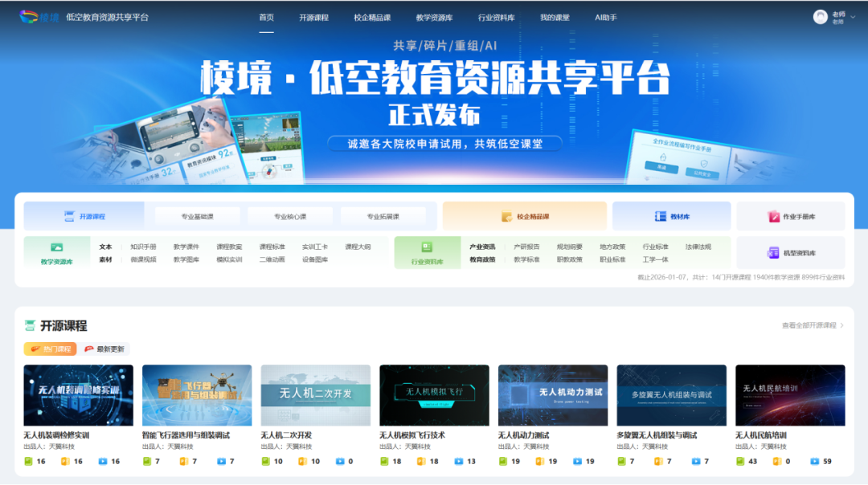Open the 无人机二次开发 course thumbnail
Viewport: 868px width, 485px height.
[315, 394]
